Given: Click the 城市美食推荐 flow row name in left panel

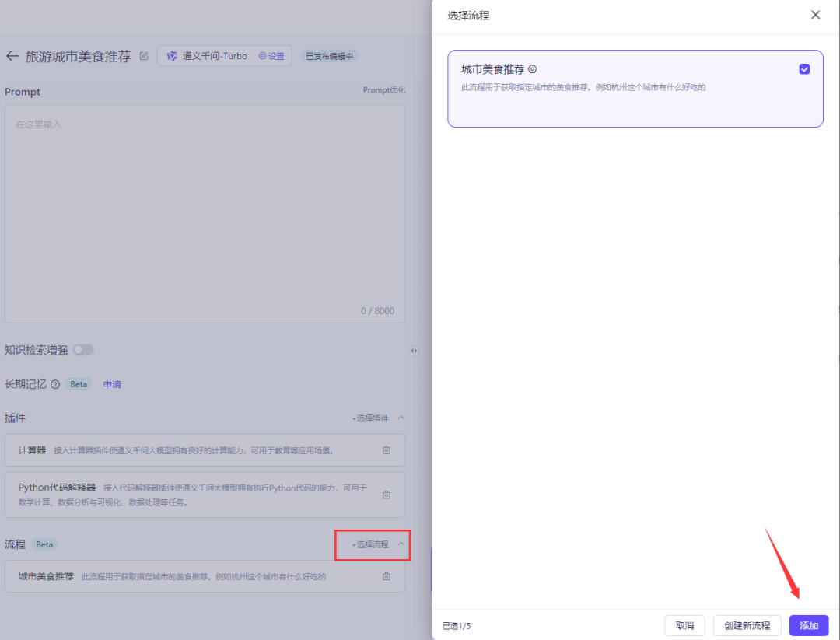Looking at the screenshot, I should [x=46, y=577].
